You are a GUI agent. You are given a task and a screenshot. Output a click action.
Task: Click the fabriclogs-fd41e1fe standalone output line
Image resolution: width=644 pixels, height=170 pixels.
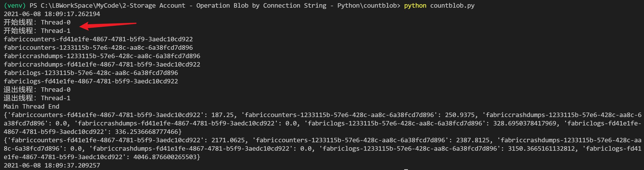tap(91, 81)
